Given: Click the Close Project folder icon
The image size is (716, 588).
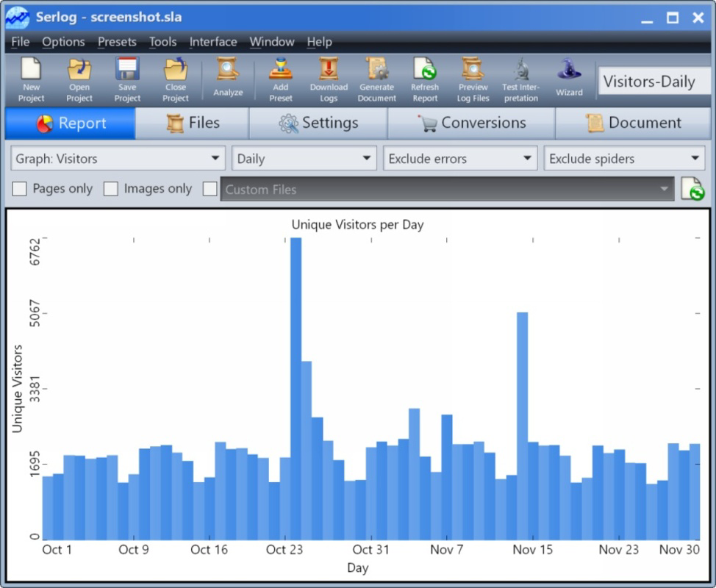Looking at the screenshot, I should 176,80.
